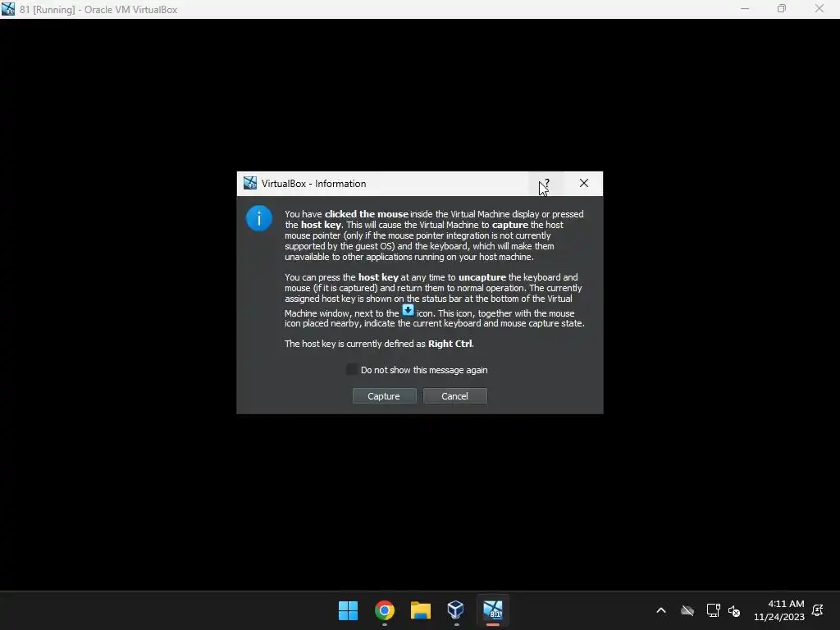
Task: Open Google Chrome from the taskbar
Action: tap(385, 610)
